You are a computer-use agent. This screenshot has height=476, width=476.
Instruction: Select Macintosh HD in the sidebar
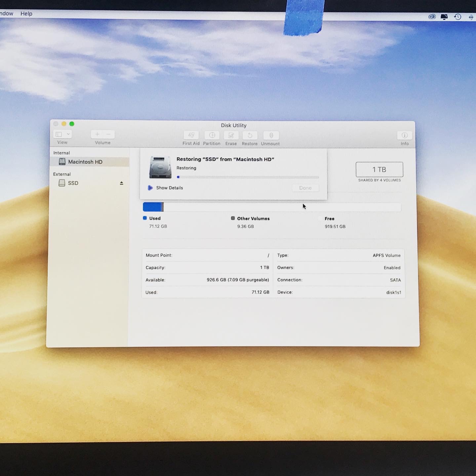85,162
